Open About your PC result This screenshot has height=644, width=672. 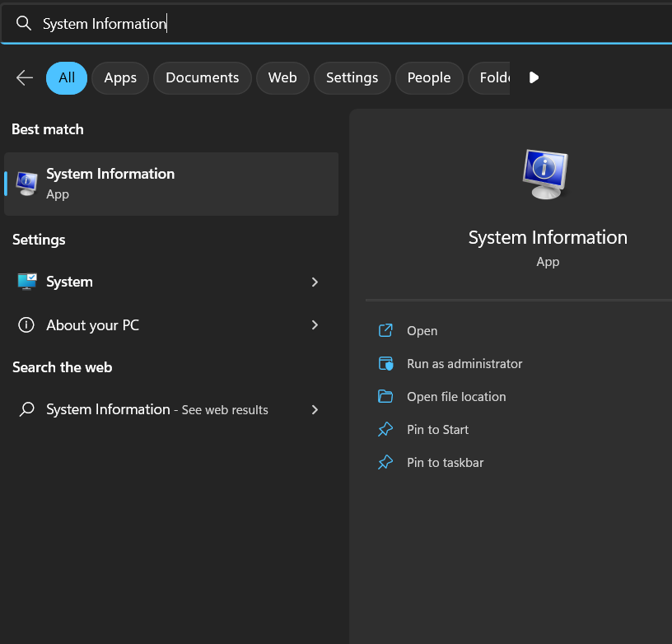click(x=171, y=325)
